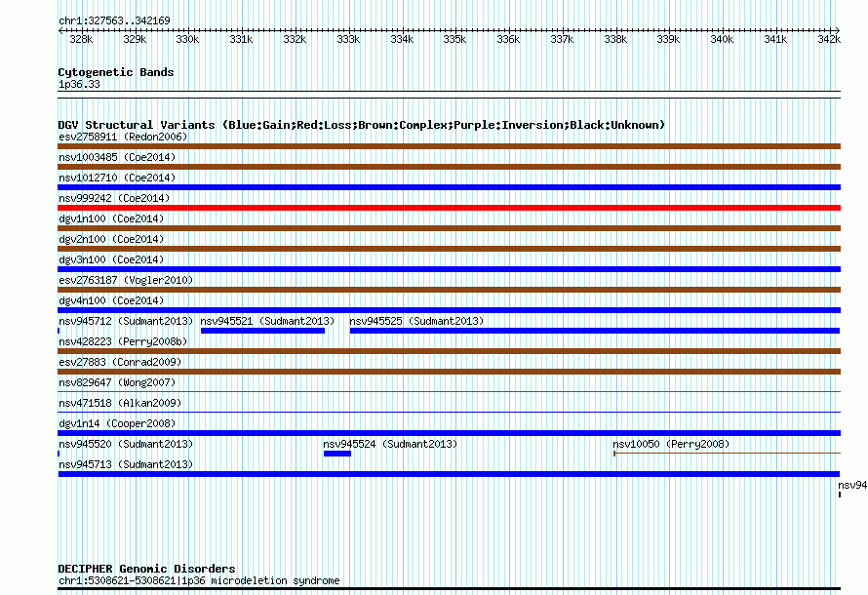Open nsv945525 (Sudmant2013) variant label
The height and width of the screenshot is (595, 868).
pos(416,321)
